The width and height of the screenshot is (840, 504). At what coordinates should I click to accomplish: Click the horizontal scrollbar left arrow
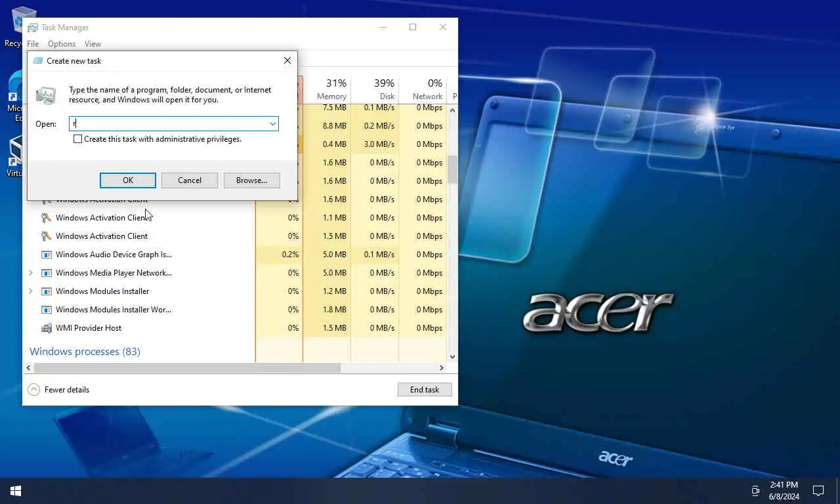point(28,368)
